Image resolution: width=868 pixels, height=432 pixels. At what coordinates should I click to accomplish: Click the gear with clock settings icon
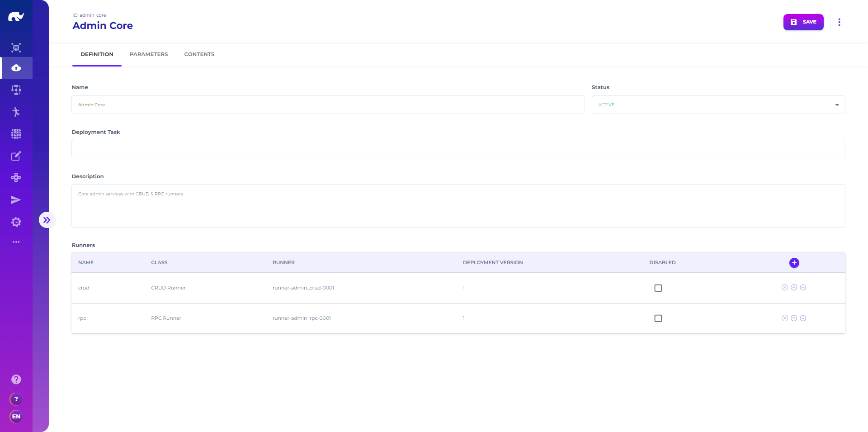click(16, 222)
